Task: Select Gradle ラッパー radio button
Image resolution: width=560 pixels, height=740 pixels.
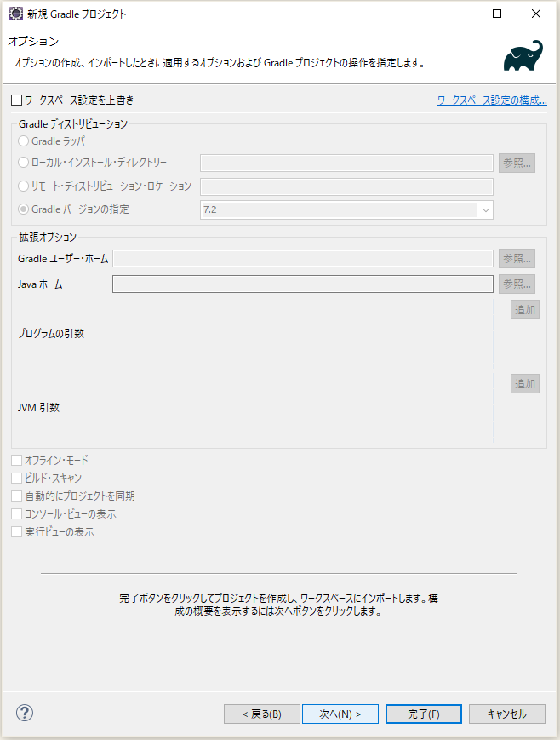Action: point(23,141)
